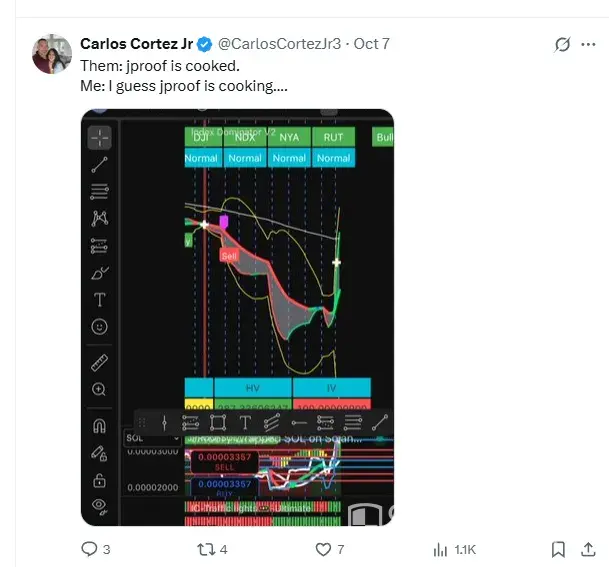Open Carlos Cortez Jr profile name link
609x567 pixels.
(x=137, y=43)
